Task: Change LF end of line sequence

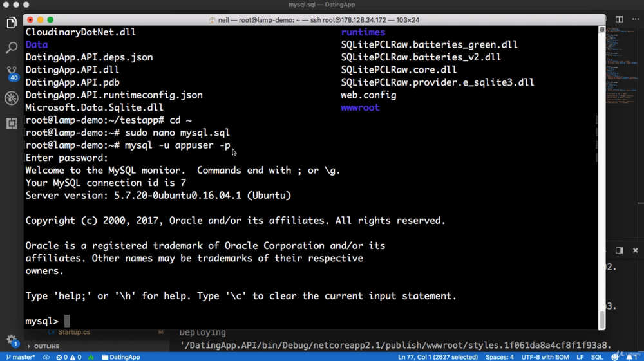Action: point(580,357)
